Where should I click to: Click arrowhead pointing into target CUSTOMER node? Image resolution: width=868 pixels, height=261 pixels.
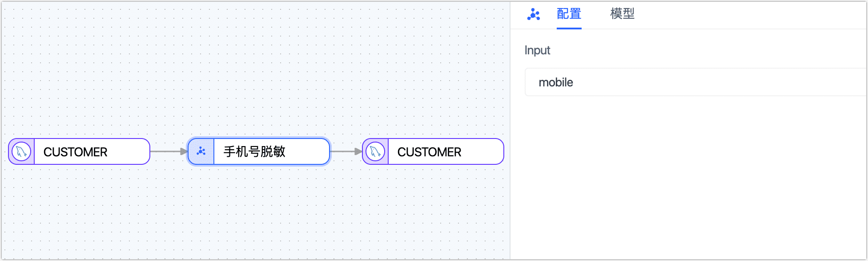358,151
